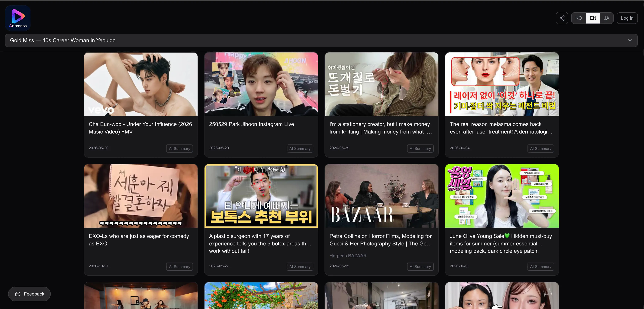Viewport: 644px width, 309px height.
Task: Open dance studio thumbnail in bottom row
Action: click(141, 296)
